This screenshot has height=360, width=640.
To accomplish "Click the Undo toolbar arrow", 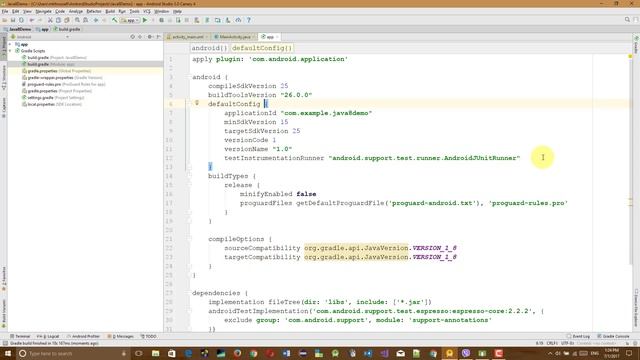I will (32, 20).
